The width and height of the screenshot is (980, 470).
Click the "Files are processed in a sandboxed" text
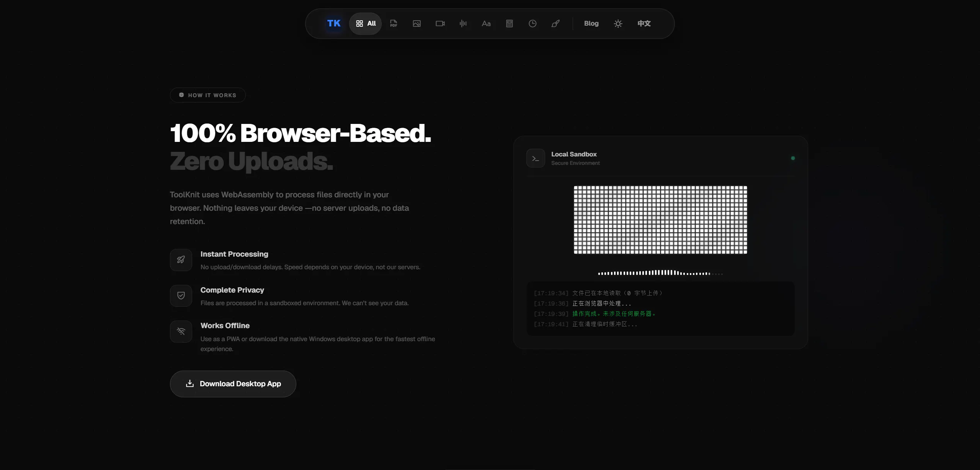click(x=305, y=303)
